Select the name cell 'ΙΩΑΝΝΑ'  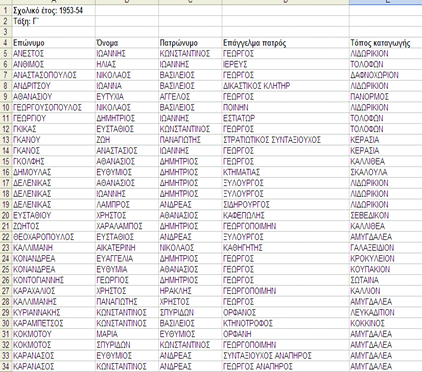127,86
